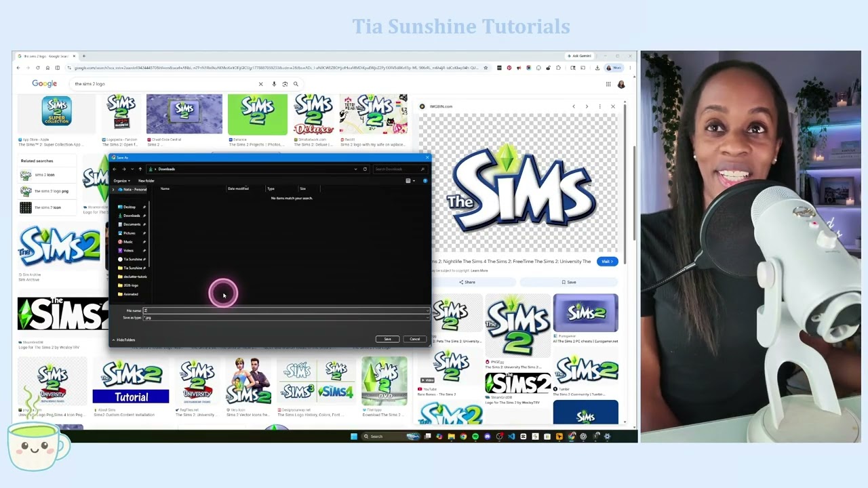Viewport: 868px width, 488px height.
Task: Open the Windows Start menu
Action: coord(354,436)
